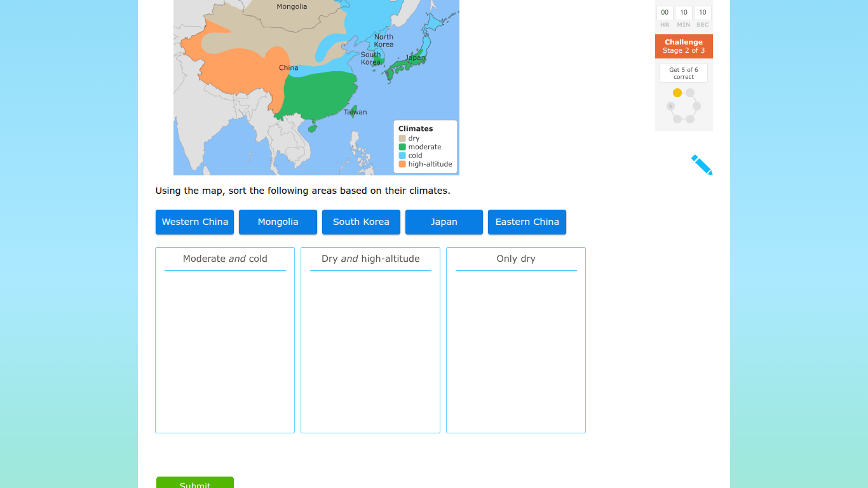The image size is (868, 488).
Task: Select the Japan tile
Action: tap(444, 222)
